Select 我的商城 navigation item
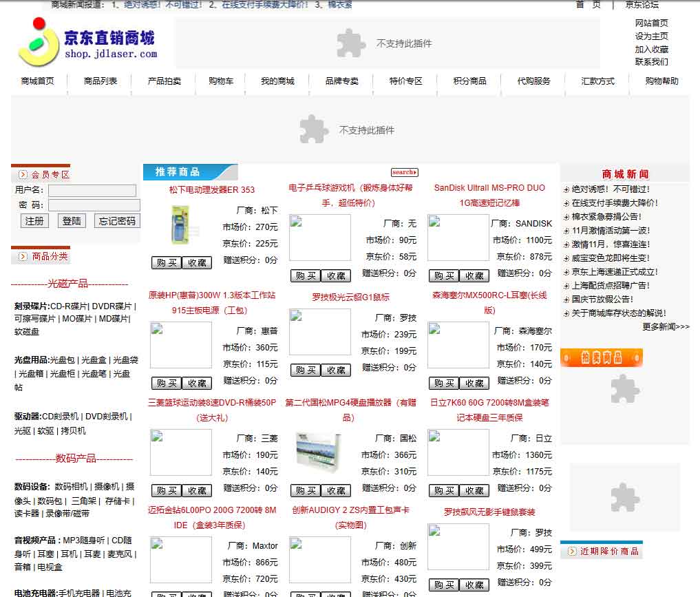This screenshot has width=700, height=597. pos(277,81)
